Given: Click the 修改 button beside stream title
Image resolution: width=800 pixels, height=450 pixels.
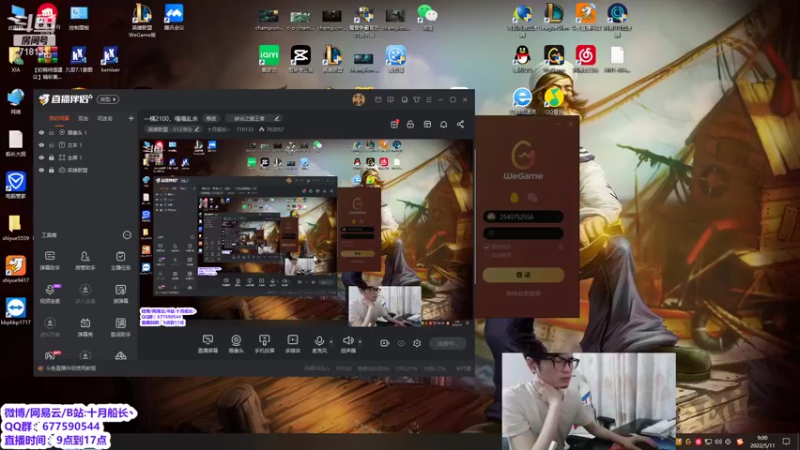Looking at the screenshot, I should (211, 118).
